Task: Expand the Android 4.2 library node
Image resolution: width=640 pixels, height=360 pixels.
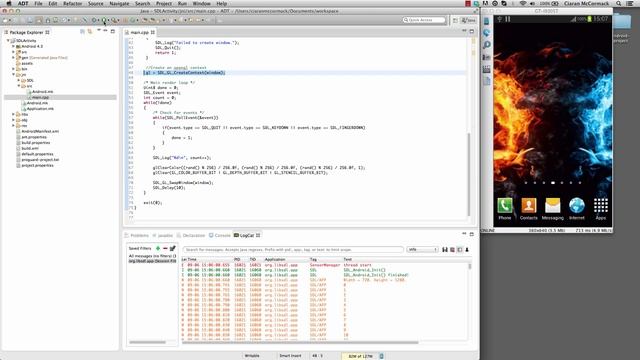Action: click(13, 46)
